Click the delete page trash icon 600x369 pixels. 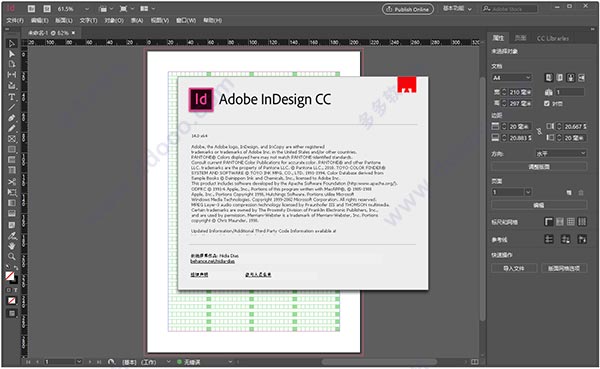point(581,193)
